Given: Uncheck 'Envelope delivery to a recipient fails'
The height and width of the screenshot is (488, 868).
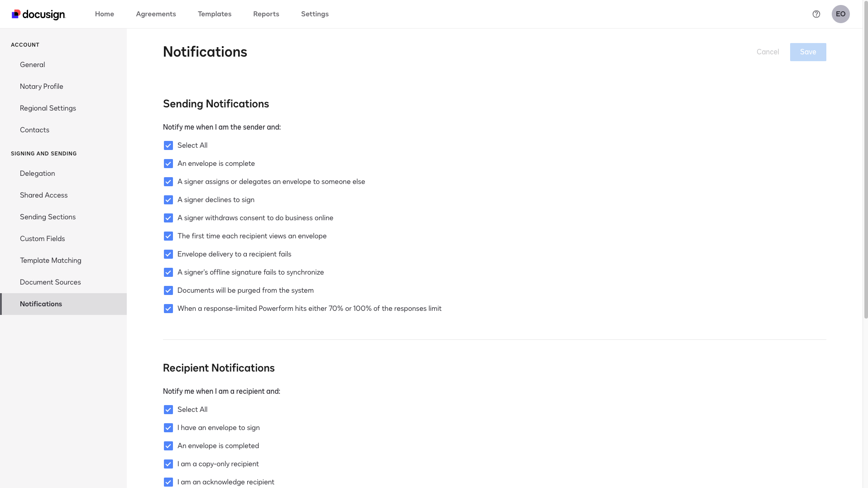Looking at the screenshot, I should 168,254.
